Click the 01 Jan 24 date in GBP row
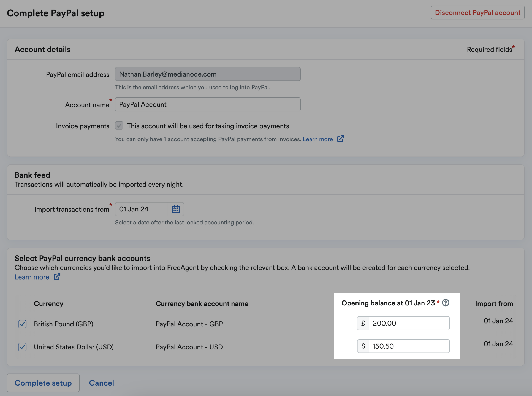 [x=498, y=321]
